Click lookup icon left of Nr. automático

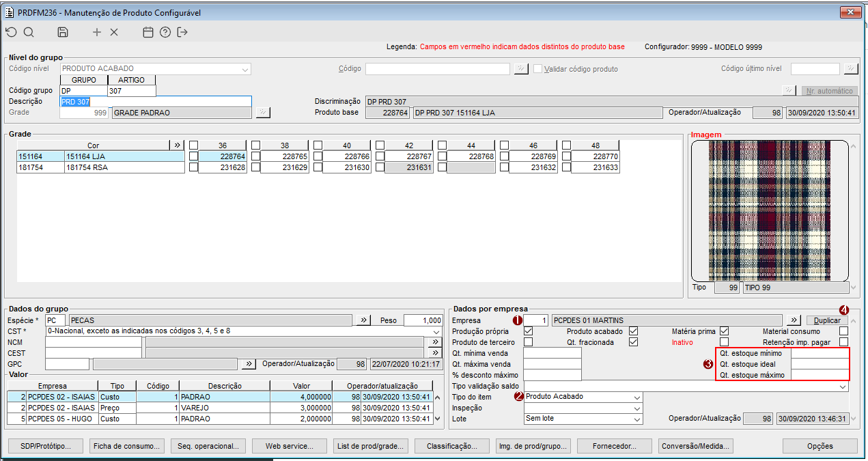(x=789, y=91)
